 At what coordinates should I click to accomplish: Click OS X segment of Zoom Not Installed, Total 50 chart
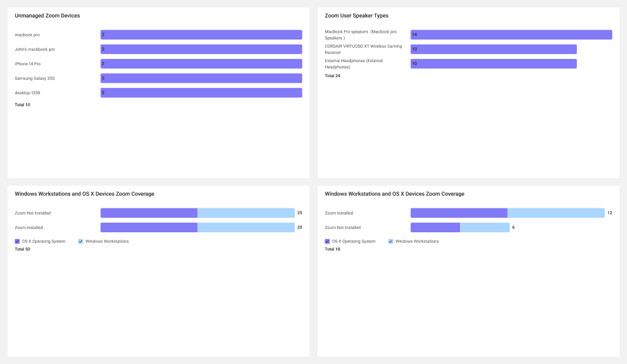click(x=149, y=213)
